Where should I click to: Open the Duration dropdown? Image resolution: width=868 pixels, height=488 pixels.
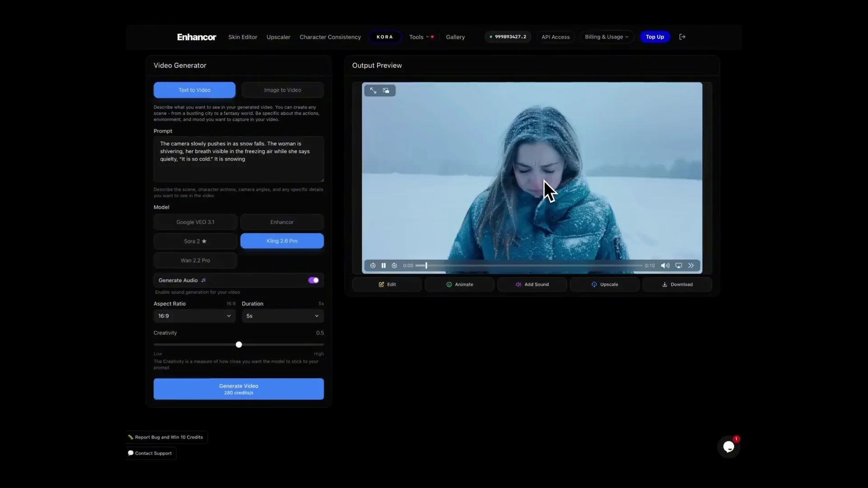point(283,316)
